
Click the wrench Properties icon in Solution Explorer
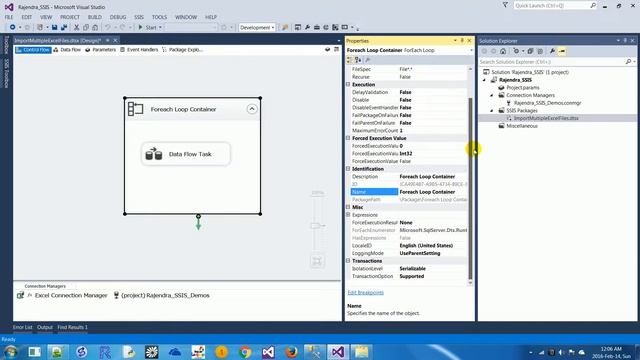coord(552,51)
